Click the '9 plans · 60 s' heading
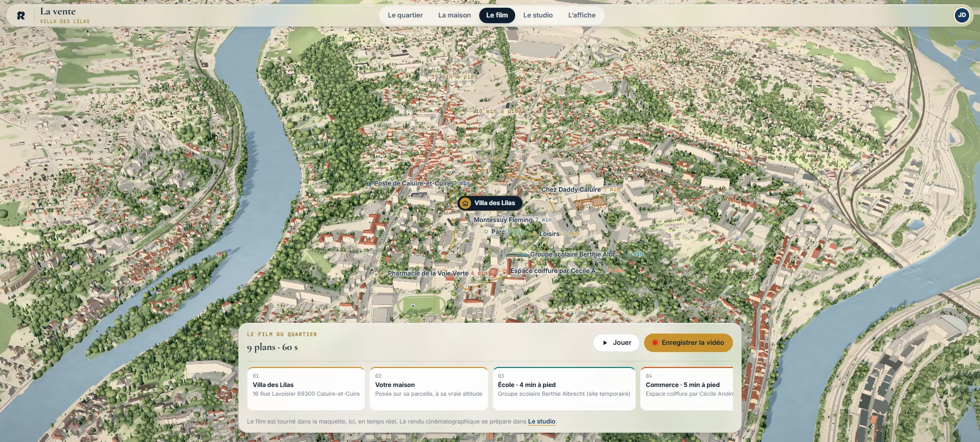The height and width of the screenshot is (442, 980). 272,347
